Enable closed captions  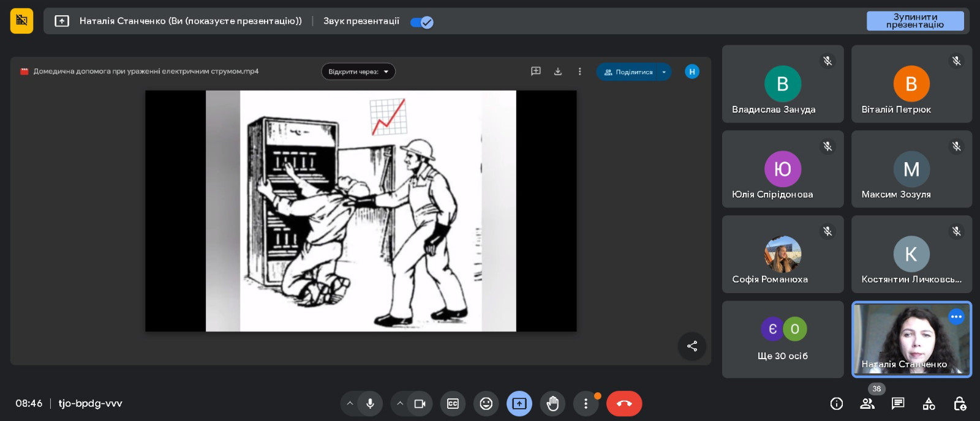pos(453,404)
